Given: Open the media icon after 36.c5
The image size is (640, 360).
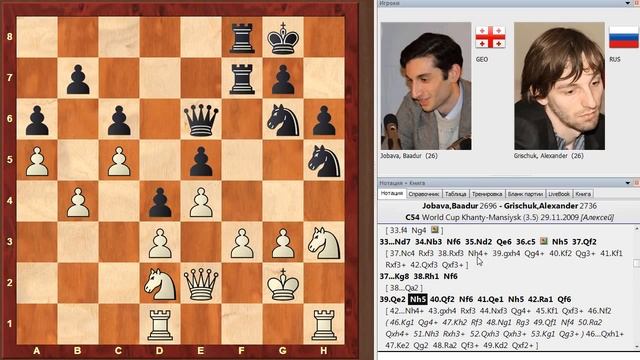Looking at the screenshot, I should pyautogui.click(x=544, y=241).
